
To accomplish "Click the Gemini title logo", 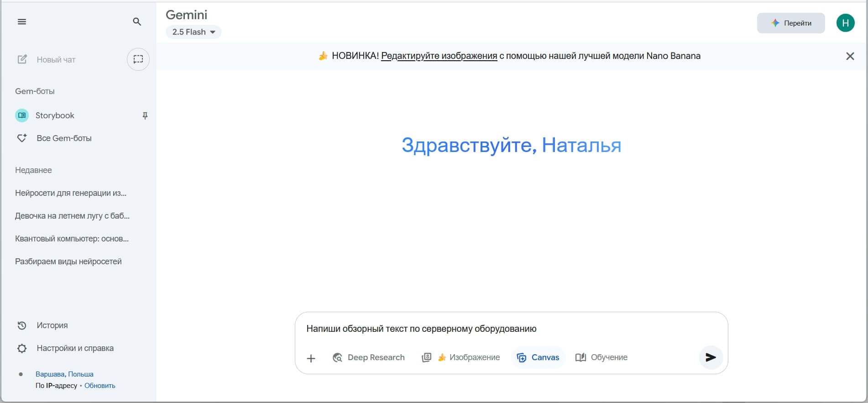I will [x=186, y=15].
